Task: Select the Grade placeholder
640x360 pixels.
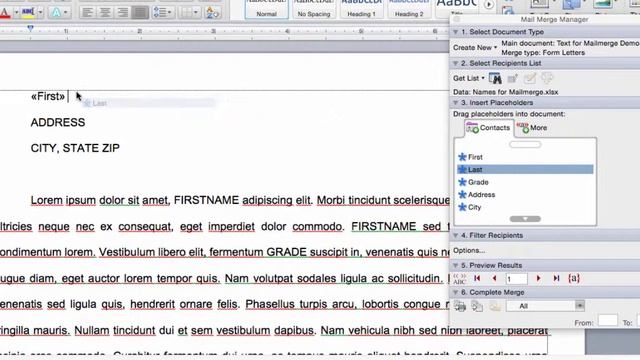Action: coord(525,182)
